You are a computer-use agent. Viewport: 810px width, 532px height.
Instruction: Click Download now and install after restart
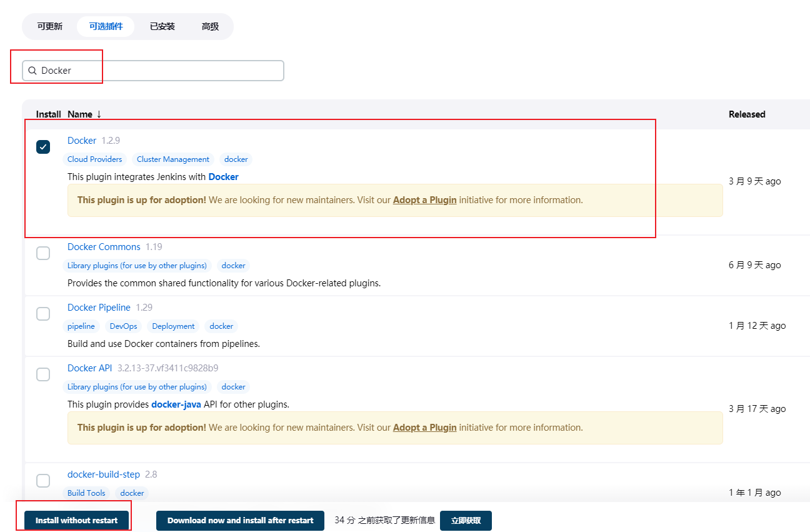pos(241,521)
